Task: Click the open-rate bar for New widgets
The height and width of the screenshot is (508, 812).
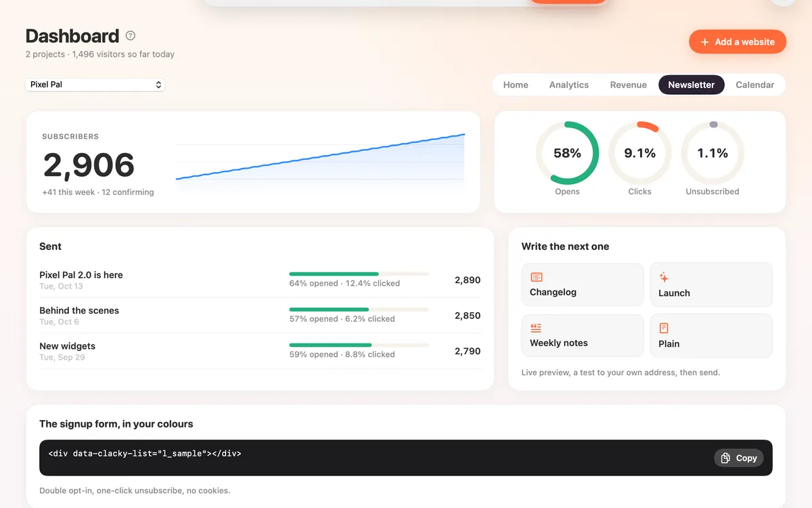Action: (359, 345)
